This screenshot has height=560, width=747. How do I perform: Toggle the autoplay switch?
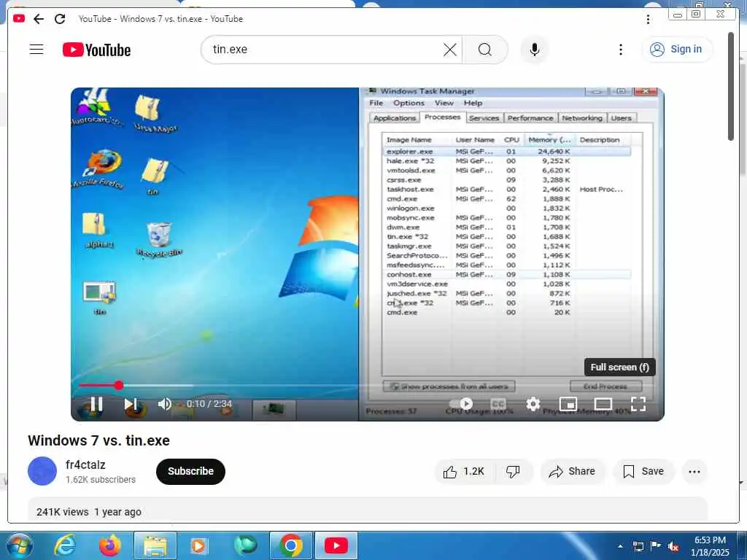click(x=461, y=404)
